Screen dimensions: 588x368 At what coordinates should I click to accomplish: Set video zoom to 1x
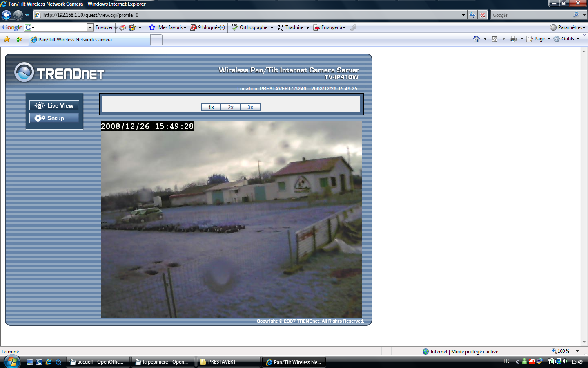[211, 108]
